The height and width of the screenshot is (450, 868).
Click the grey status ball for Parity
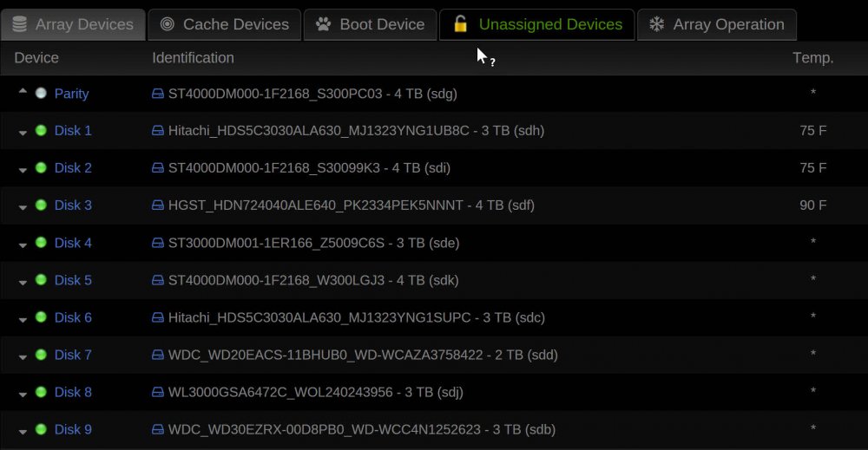coord(41,93)
